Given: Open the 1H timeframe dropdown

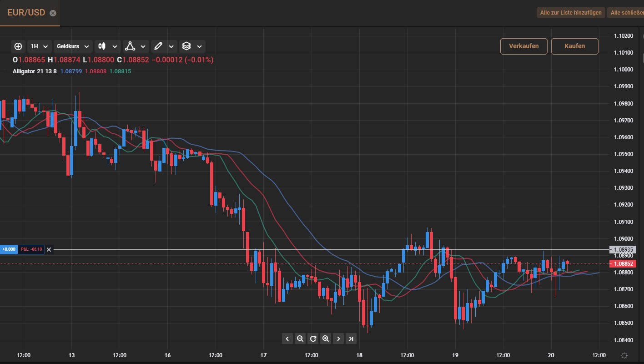Looking at the screenshot, I should (x=39, y=46).
